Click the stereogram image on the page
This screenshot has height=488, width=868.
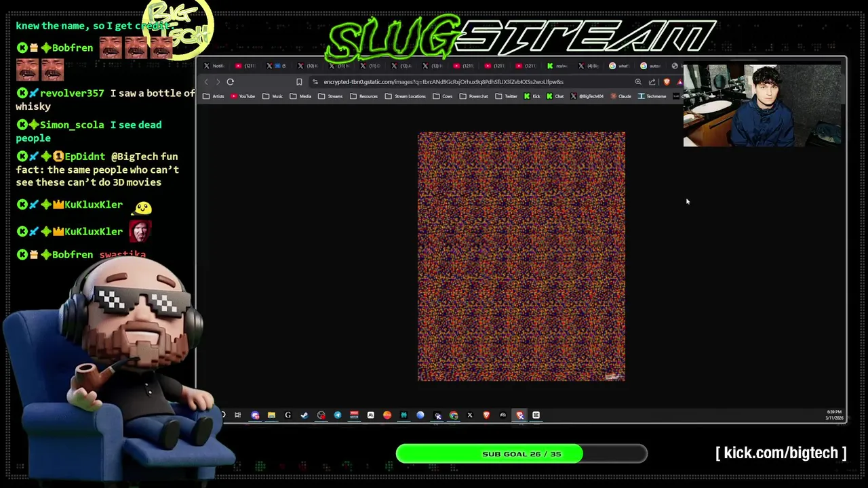tap(521, 256)
